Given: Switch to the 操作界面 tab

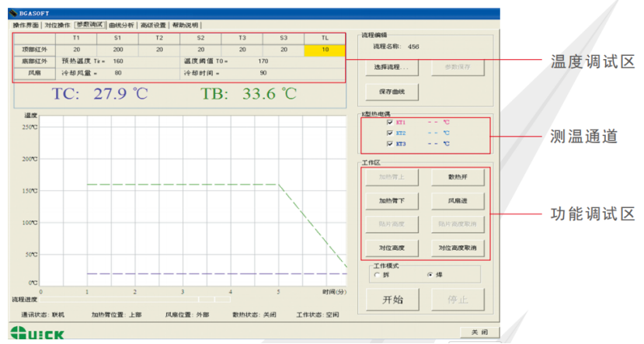Looking at the screenshot, I should click(27, 25).
